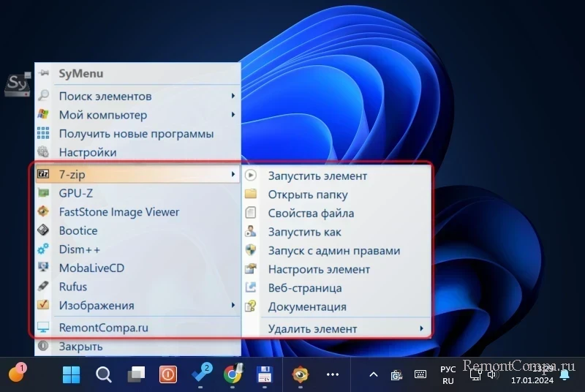Expand the Удалить элемент submenu

(422, 328)
